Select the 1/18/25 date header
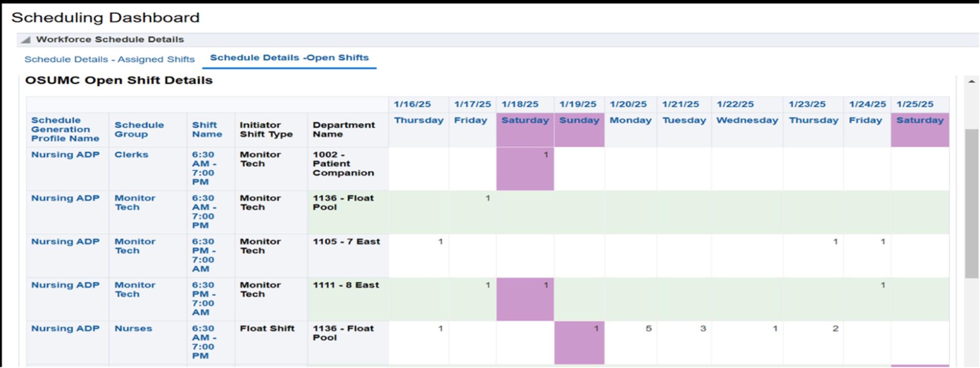980x368 pixels. [520, 104]
